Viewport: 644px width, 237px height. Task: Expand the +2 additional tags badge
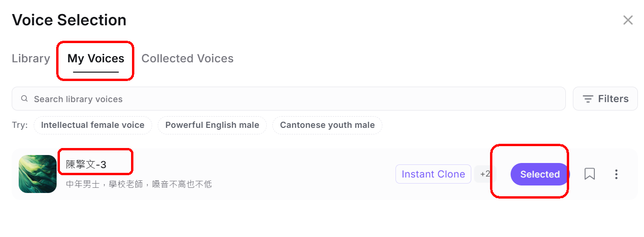click(484, 174)
